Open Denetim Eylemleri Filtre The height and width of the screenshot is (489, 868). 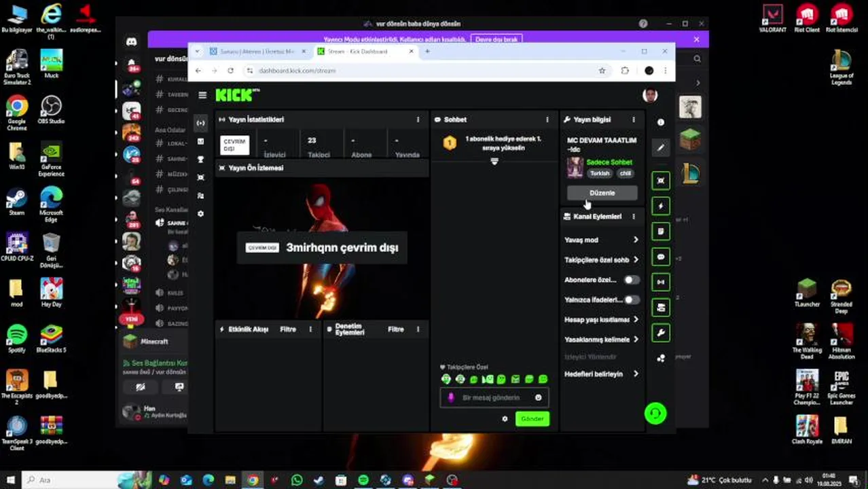396,329
